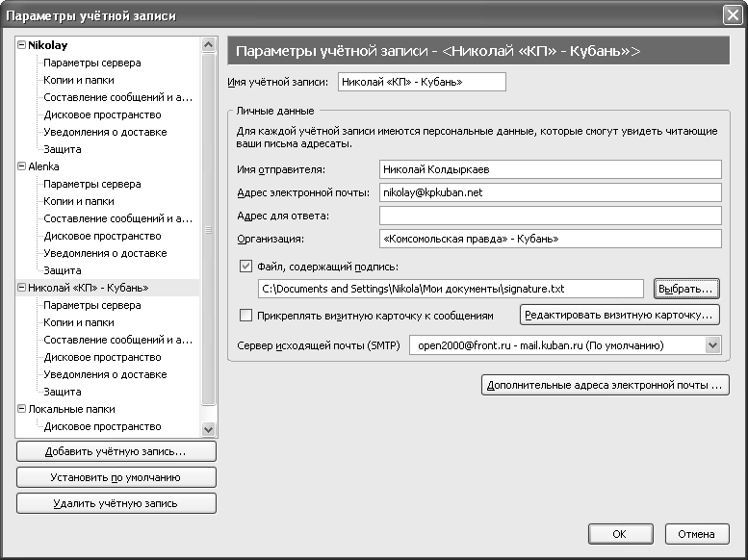Open the SMTP outgoing server dropdown
This screenshot has height=560, width=748.
(x=711, y=345)
